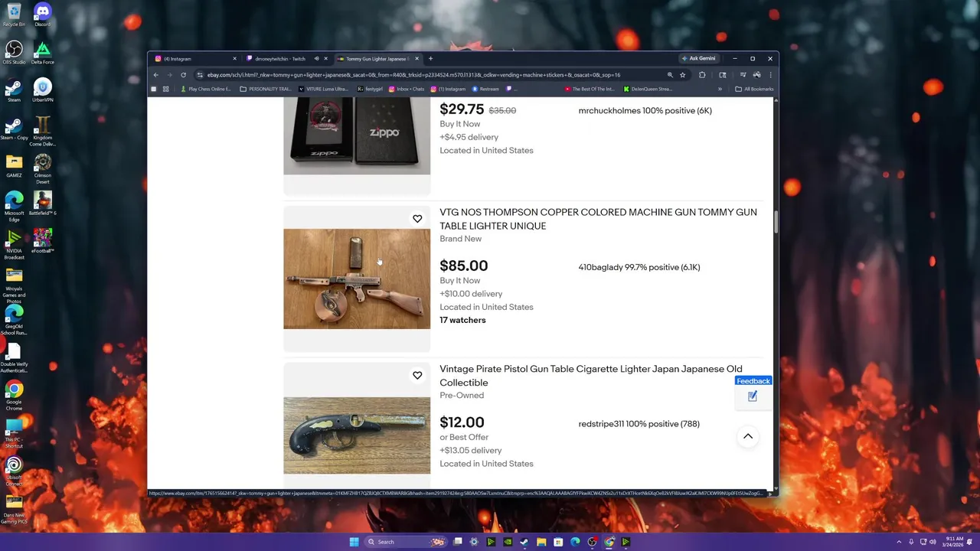Open Recycle Bin on desktop
Screen dimensions: 980x551
[14, 15]
